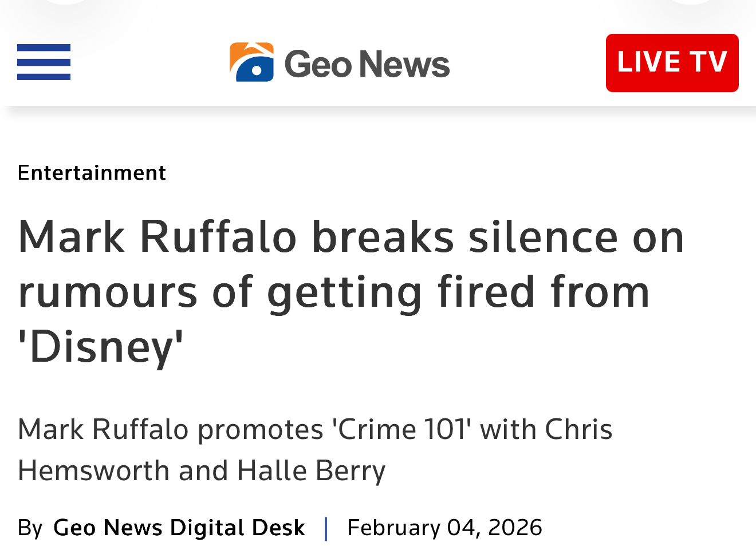Click the word "silence" in the headline
Screen dimensions: 756x546
(x=543, y=236)
